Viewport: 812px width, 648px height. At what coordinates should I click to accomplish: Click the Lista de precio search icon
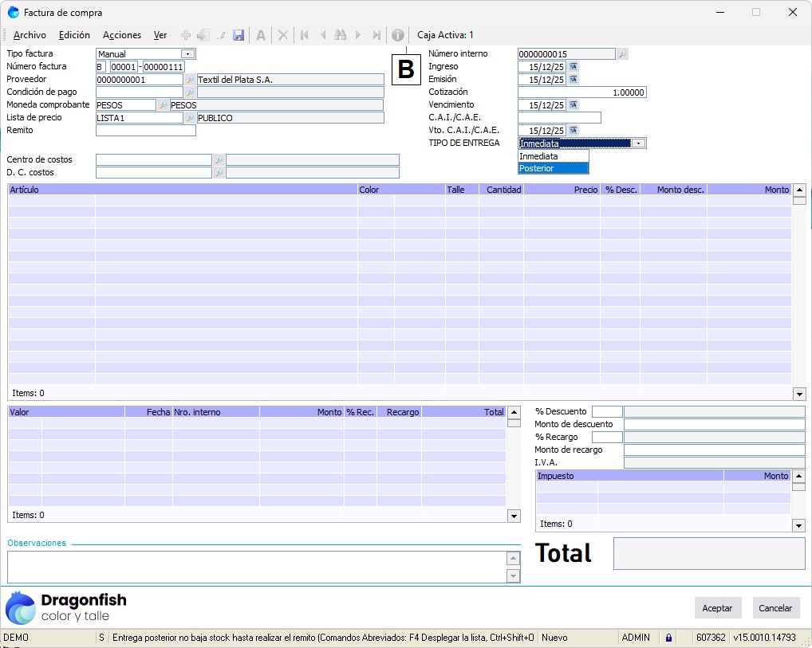pos(191,118)
